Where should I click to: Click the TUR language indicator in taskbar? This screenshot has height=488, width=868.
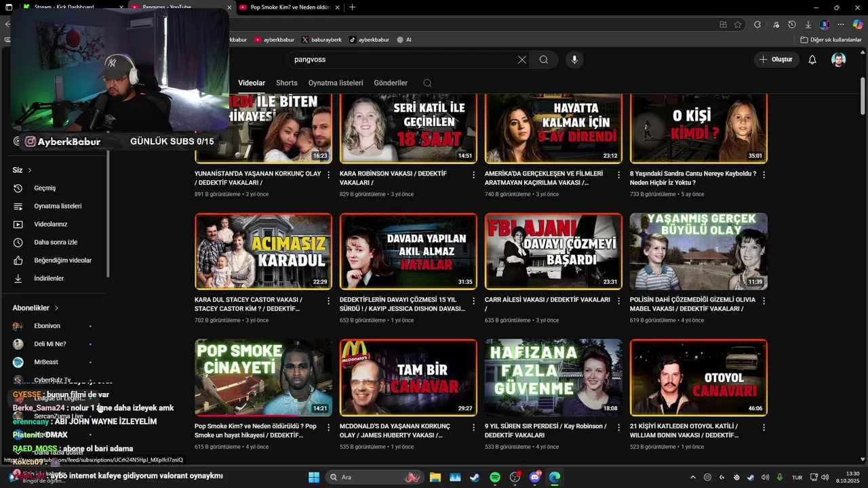pyautogui.click(x=797, y=477)
